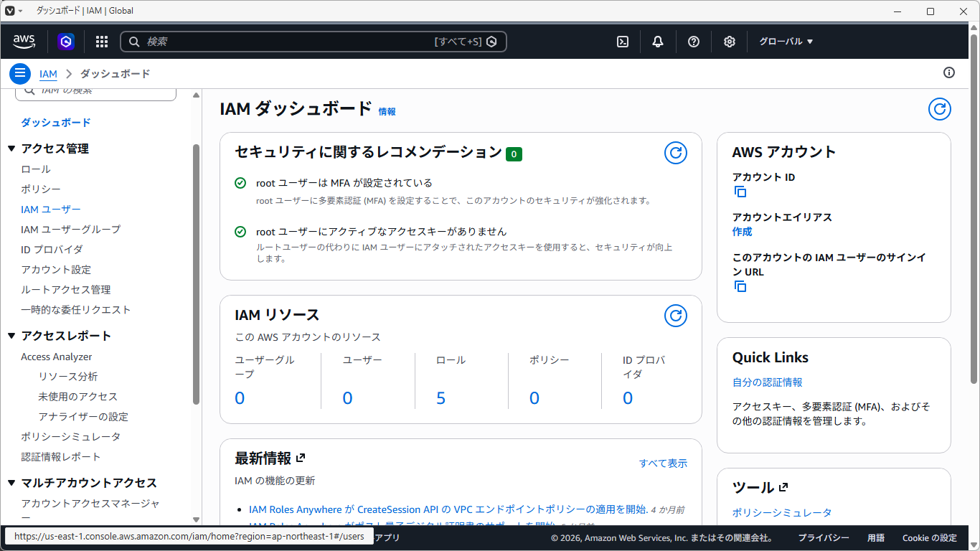Open Access Analyzer in the sidebar
The width and height of the screenshot is (980, 551).
57,357
